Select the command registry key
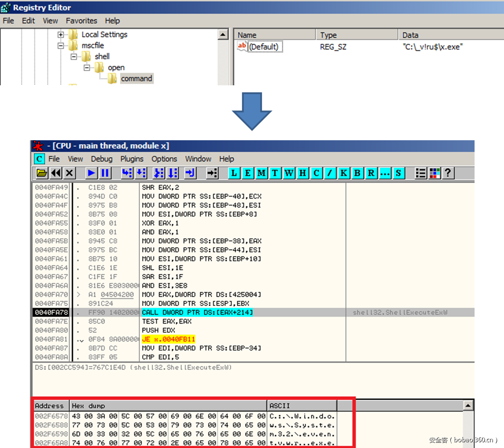504x448 pixels. click(136, 79)
